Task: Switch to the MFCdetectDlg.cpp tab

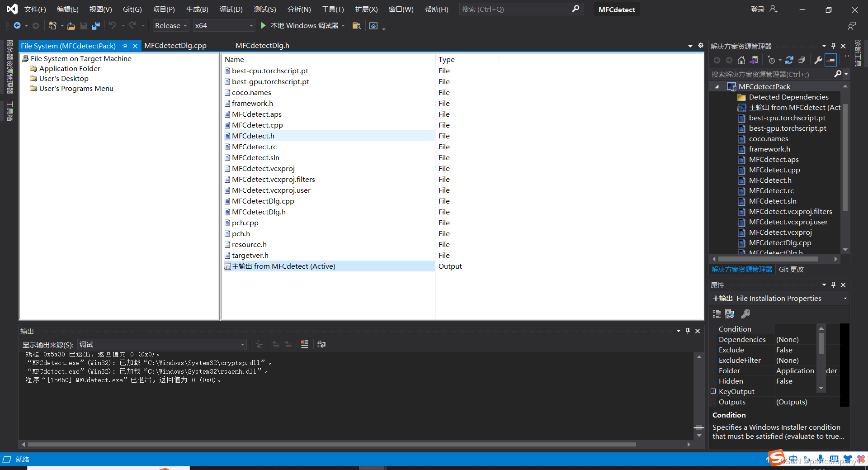Action: [175, 45]
